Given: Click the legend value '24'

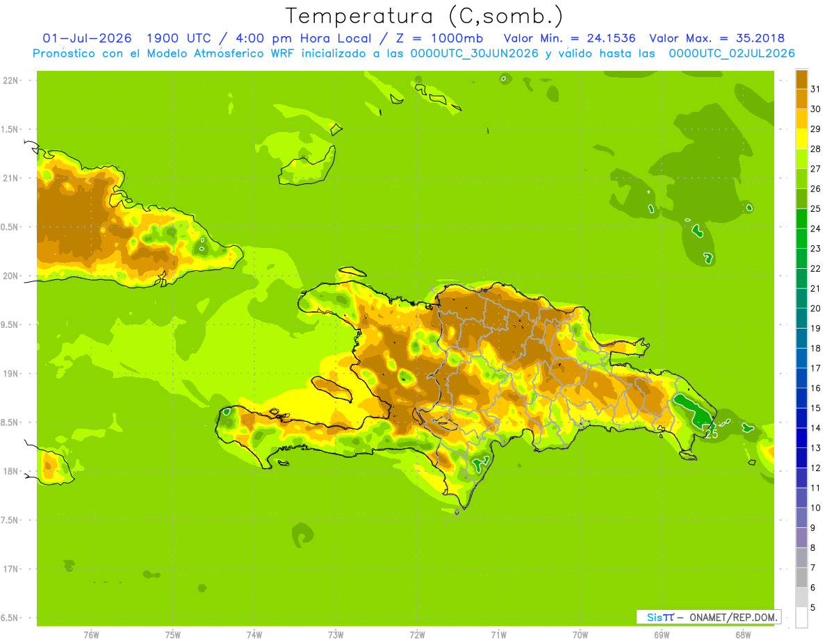Looking at the screenshot, I should pos(816,229).
